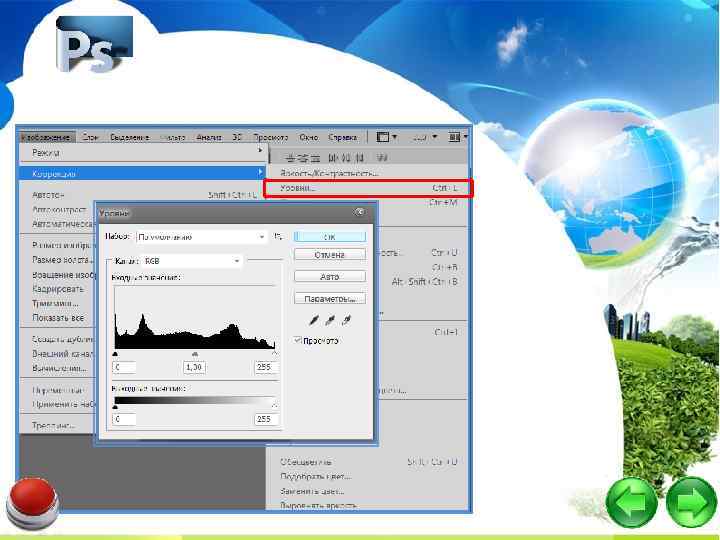This screenshot has height=540, width=720.
Task: Toggle the Просмотр preview checkbox
Action: click(298, 340)
